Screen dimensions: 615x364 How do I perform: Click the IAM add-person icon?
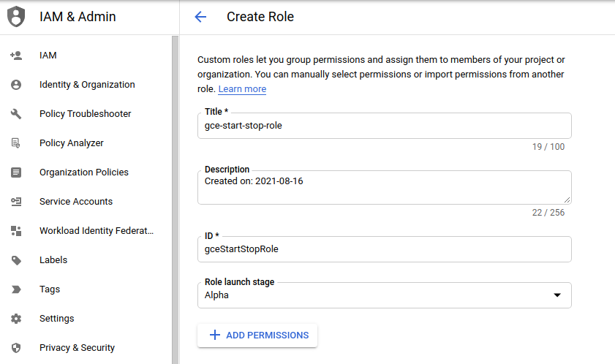click(16, 56)
